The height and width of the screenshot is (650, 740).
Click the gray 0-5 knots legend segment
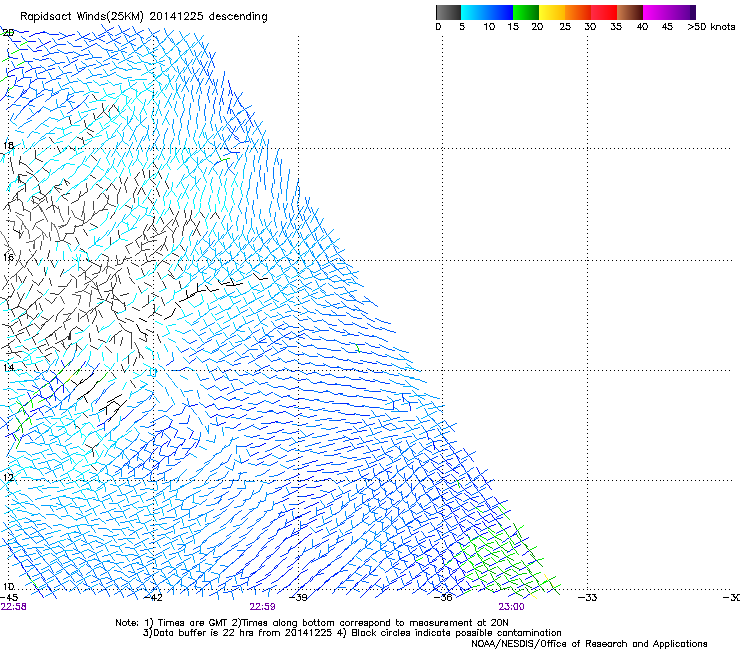(448, 12)
